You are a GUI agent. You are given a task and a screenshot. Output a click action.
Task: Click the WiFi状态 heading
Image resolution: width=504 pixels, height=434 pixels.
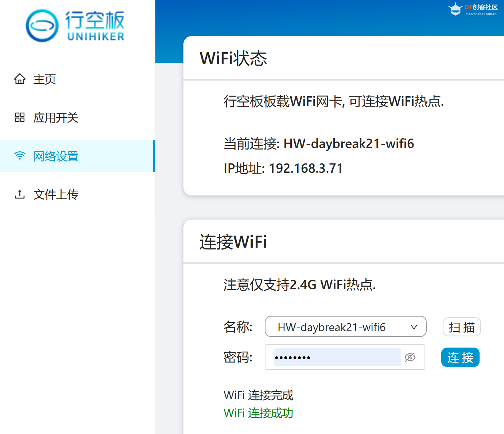pyautogui.click(x=233, y=58)
